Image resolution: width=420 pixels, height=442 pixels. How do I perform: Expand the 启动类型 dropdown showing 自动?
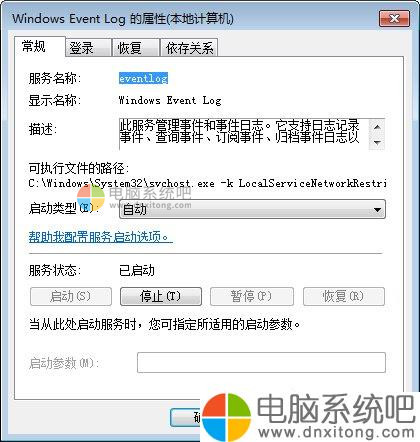coord(252,209)
